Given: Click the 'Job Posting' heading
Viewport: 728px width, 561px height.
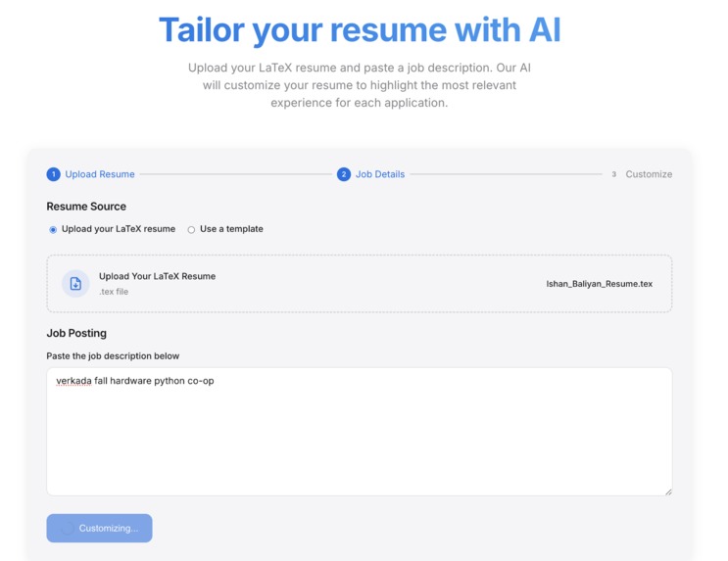Looking at the screenshot, I should coord(76,333).
